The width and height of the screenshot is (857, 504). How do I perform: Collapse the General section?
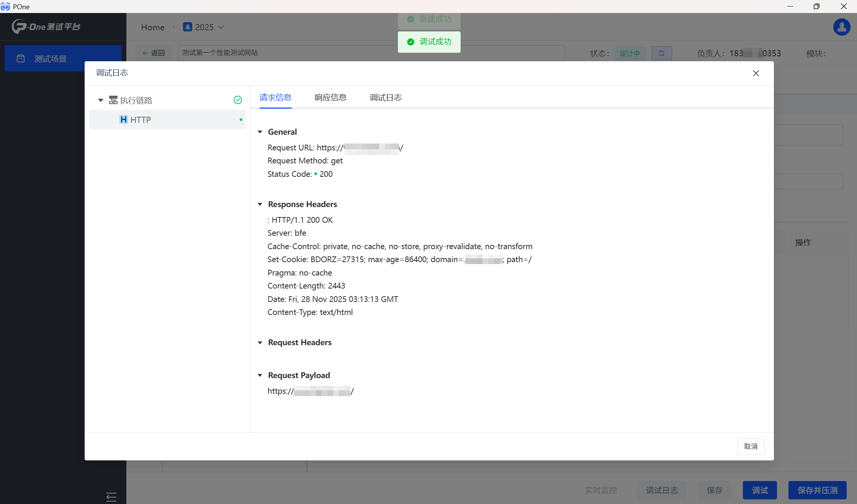260,132
